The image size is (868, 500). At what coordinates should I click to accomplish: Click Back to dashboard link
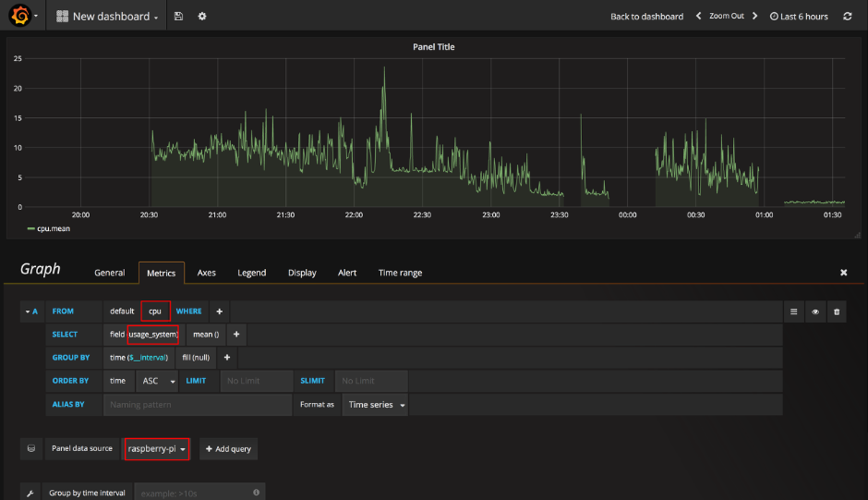pyautogui.click(x=646, y=17)
